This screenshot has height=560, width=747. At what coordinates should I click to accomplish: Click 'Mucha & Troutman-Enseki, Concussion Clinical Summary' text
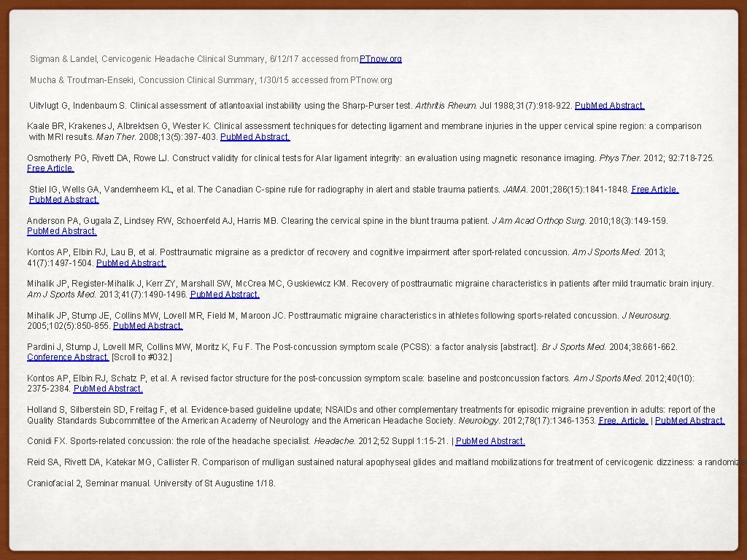pyautogui.click(x=142, y=80)
